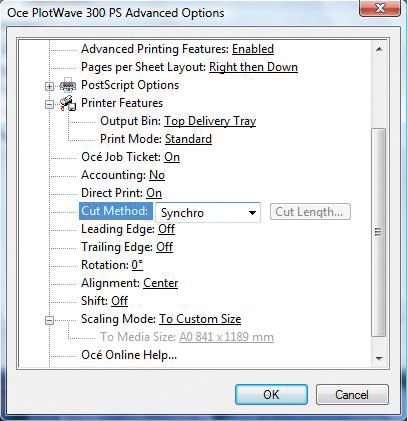408x421 pixels.
Task: Expand the PostScript Options node
Action: pos(49,86)
